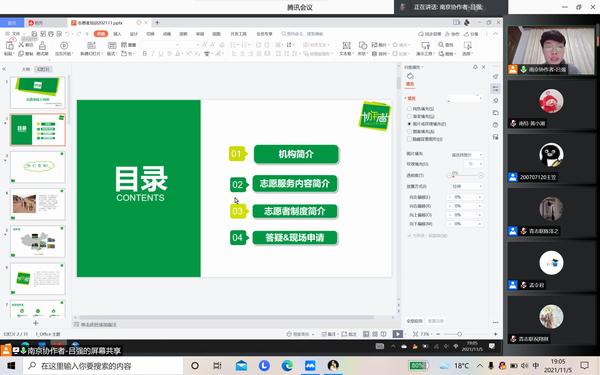Select slide 5 thumbnail with map
Viewport: 600px width, 375px height.
tap(38, 241)
